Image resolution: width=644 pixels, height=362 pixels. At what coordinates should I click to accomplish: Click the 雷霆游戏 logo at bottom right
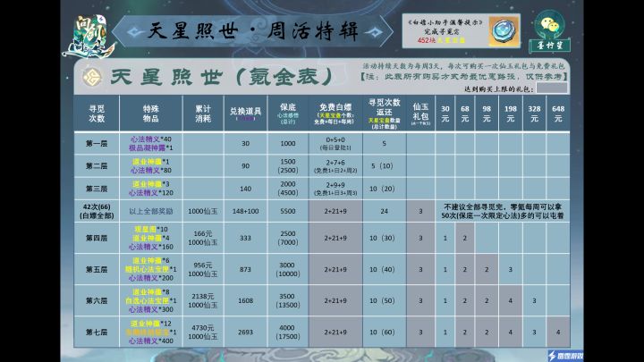tap(565, 356)
